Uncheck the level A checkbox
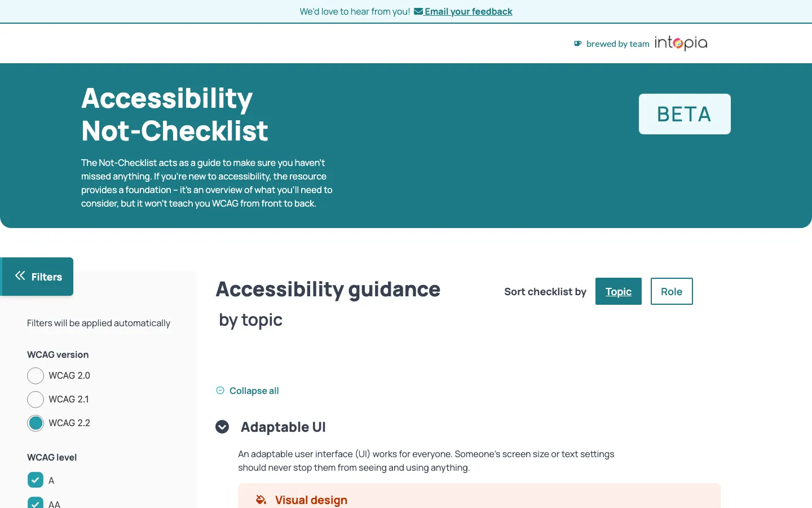The width and height of the screenshot is (812, 508). 36,480
